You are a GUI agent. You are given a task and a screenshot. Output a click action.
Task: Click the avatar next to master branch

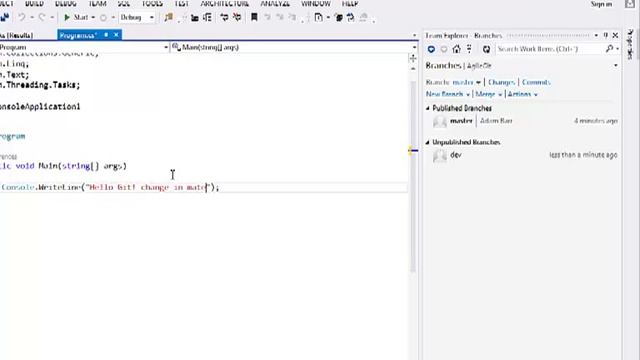click(440, 121)
